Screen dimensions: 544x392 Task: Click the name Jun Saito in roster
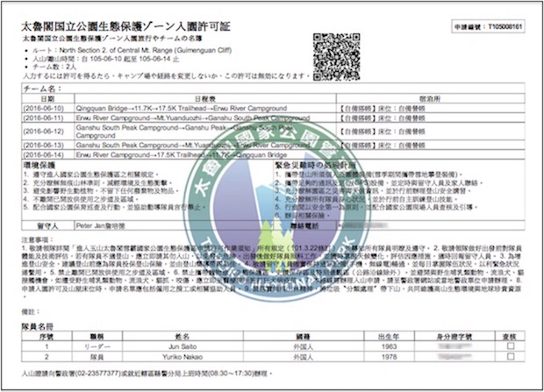point(197,348)
